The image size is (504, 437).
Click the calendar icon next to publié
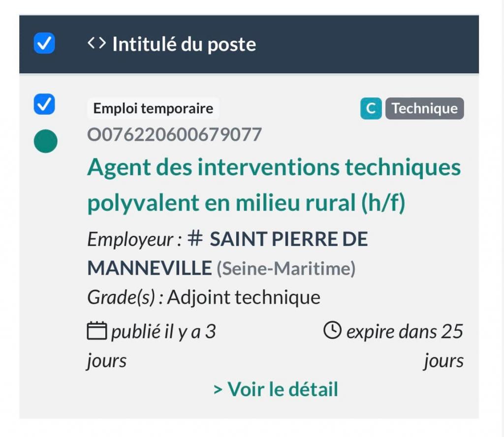pyautogui.click(x=97, y=331)
